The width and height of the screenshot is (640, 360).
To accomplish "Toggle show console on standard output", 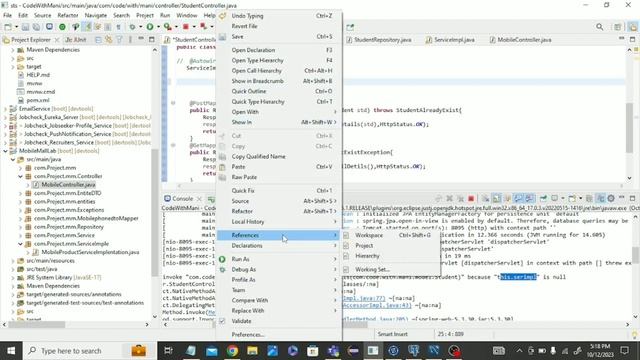I will tap(518, 198).
